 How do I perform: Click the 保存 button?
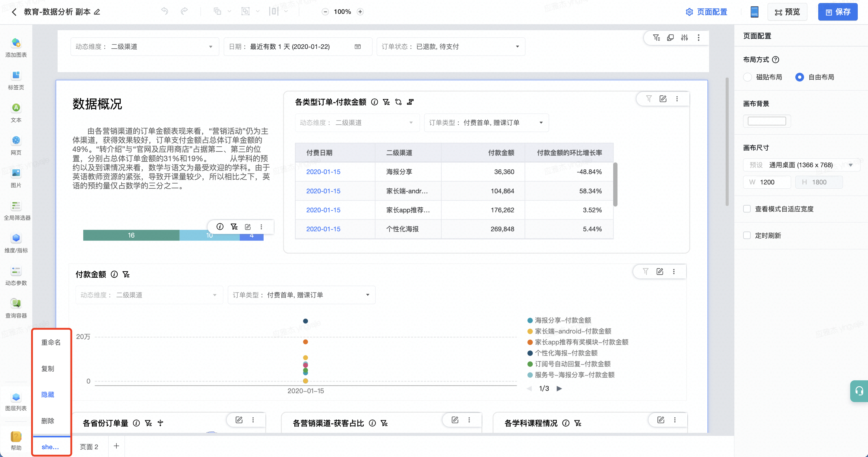coord(838,12)
